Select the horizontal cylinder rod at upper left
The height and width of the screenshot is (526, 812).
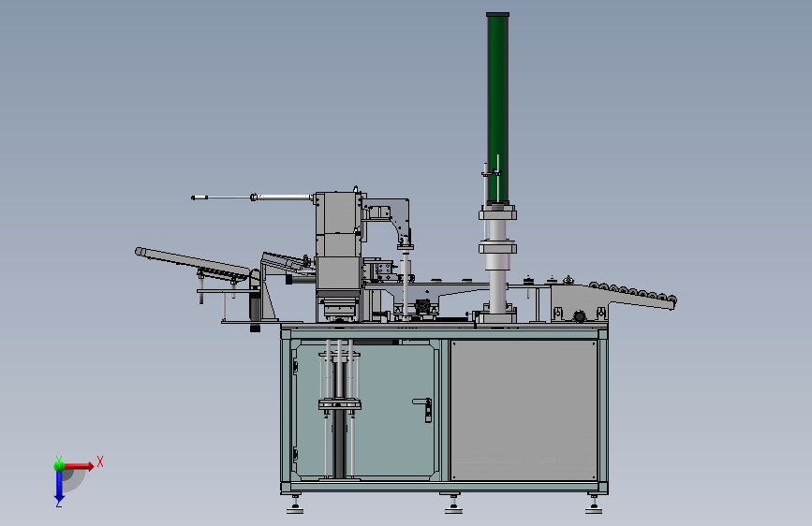click(x=253, y=197)
